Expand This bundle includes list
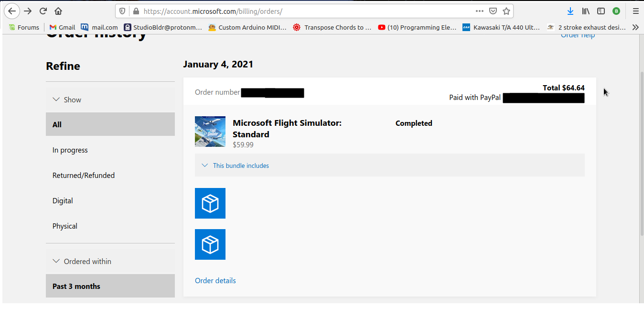 click(x=390, y=165)
